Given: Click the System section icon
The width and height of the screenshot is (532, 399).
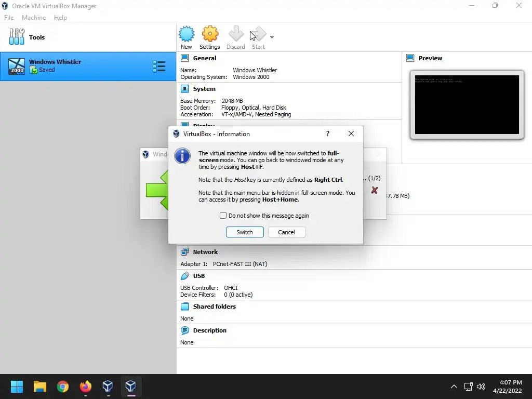Looking at the screenshot, I should pyautogui.click(x=184, y=89).
